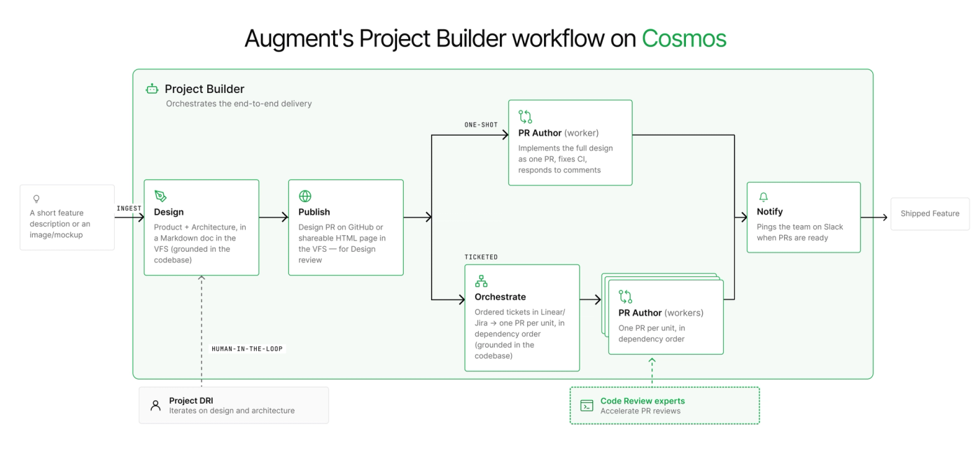Viewport: 980px width, 454px height.
Task: Click the hierarchy icon above Orchestrate
Action: point(481,281)
